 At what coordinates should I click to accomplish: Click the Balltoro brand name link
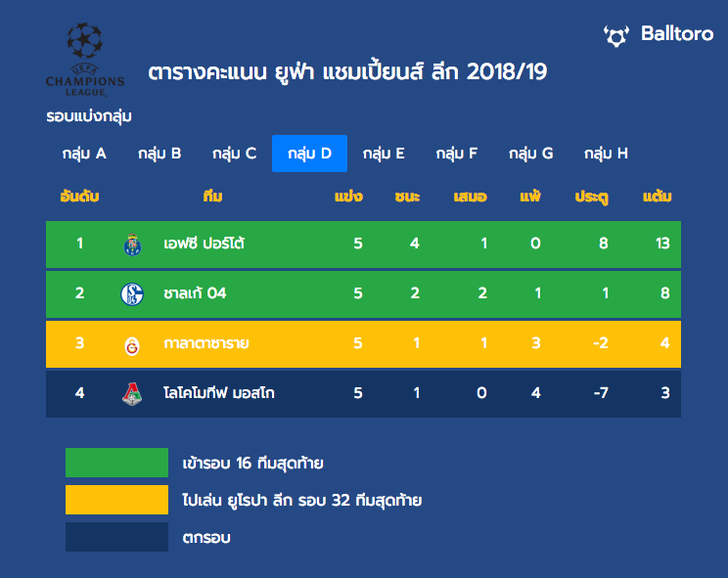[677, 34]
